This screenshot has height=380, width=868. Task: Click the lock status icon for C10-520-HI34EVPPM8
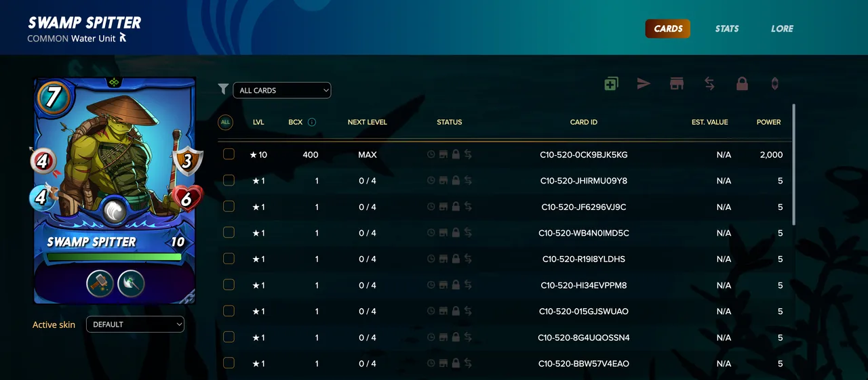coord(456,285)
